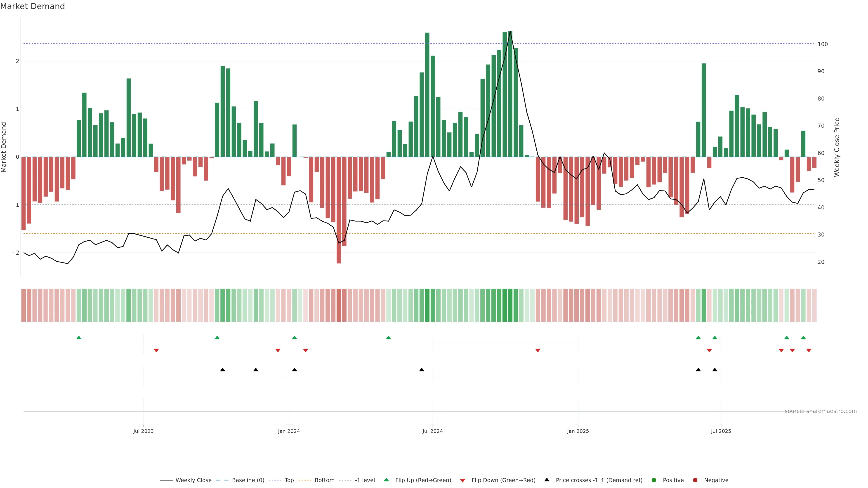This screenshot has height=488, width=868.
Task: Click the Jan 2025 x-axis label
Action: click(578, 431)
